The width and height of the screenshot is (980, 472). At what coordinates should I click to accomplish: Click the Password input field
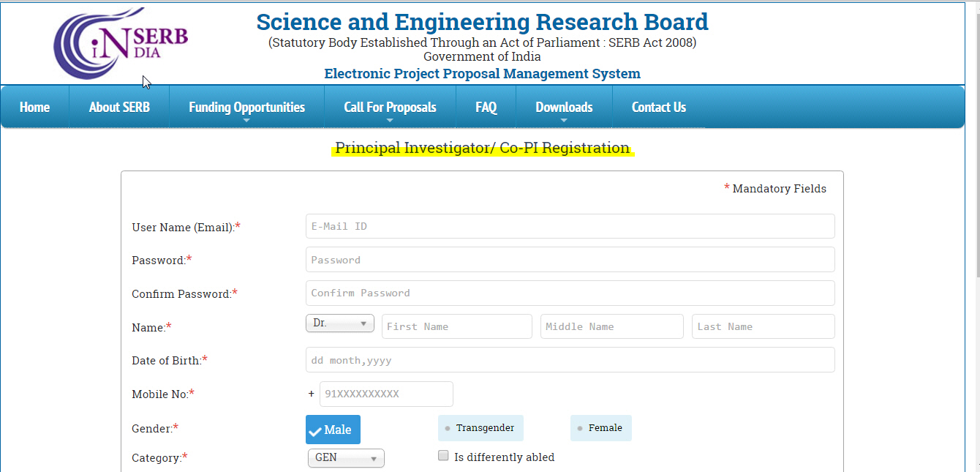click(x=570, y=259)
